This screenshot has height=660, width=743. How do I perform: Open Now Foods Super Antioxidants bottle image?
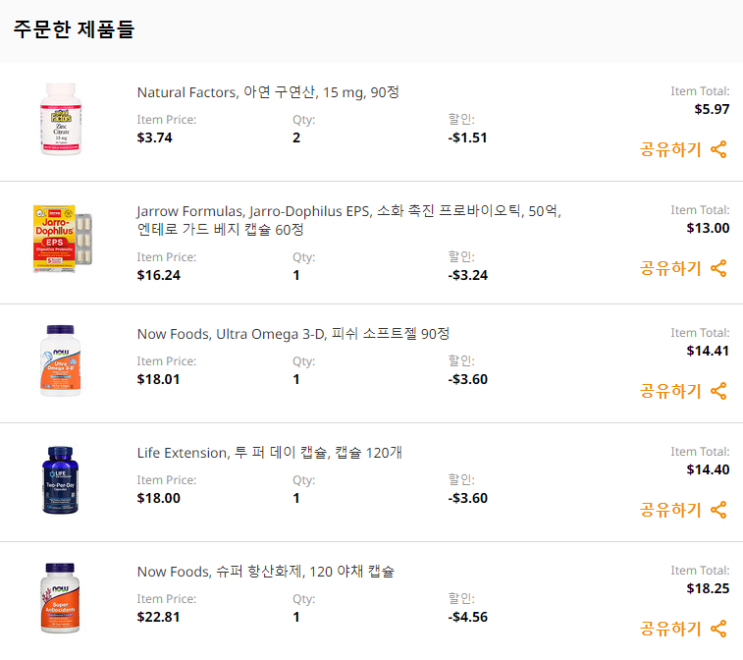(60, 598)
